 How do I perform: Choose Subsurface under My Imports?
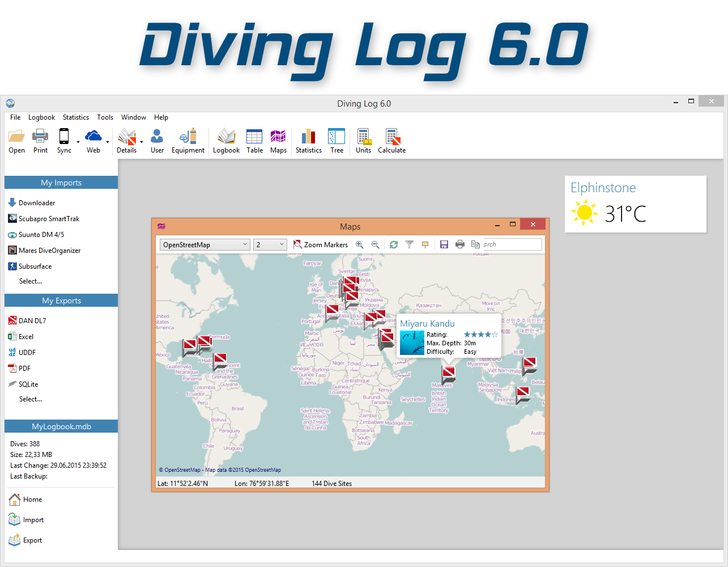pyautogui.click(x=35, y=266)
